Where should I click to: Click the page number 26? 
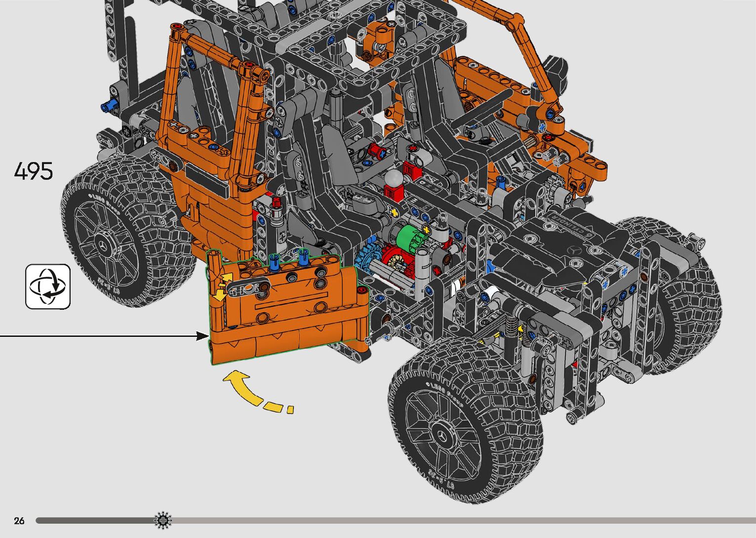[x=19, y=521]
